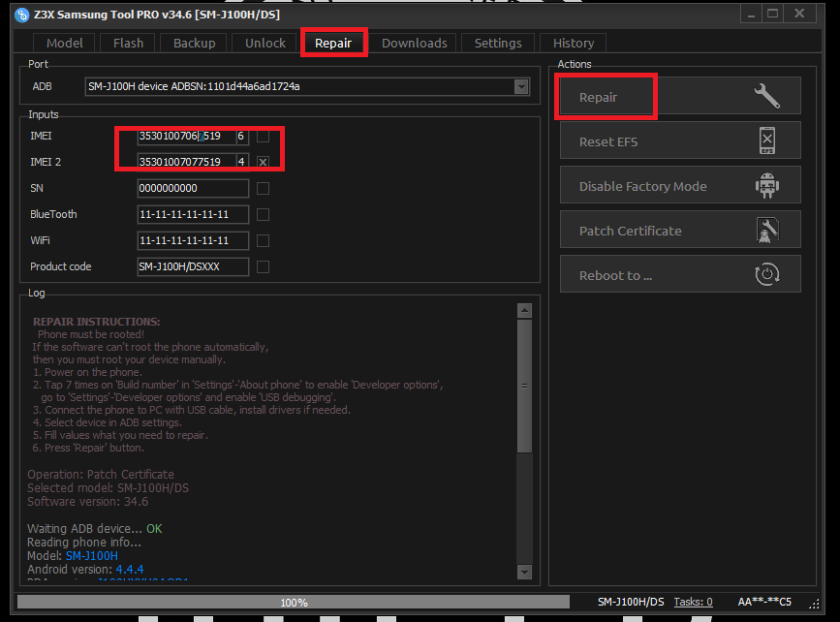Close the Z3X Samsung Tool window
The height and width of the screenshot is (622, 840).
799,15
